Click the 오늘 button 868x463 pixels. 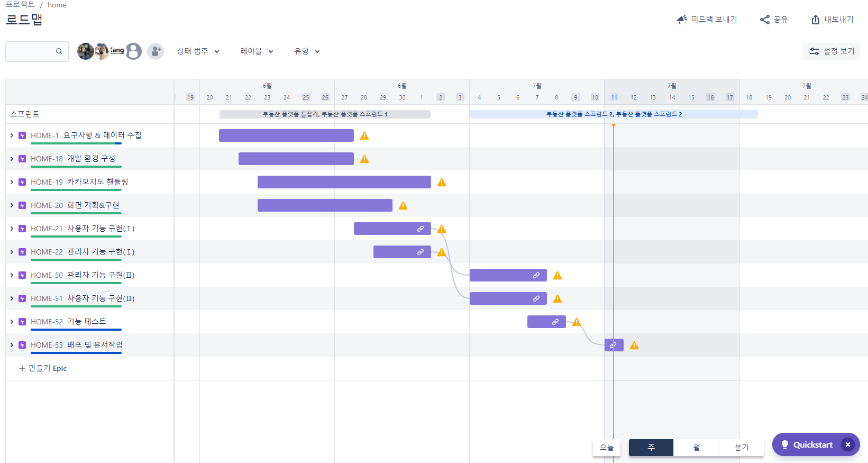pyautogui.click(x=607, y=448)
